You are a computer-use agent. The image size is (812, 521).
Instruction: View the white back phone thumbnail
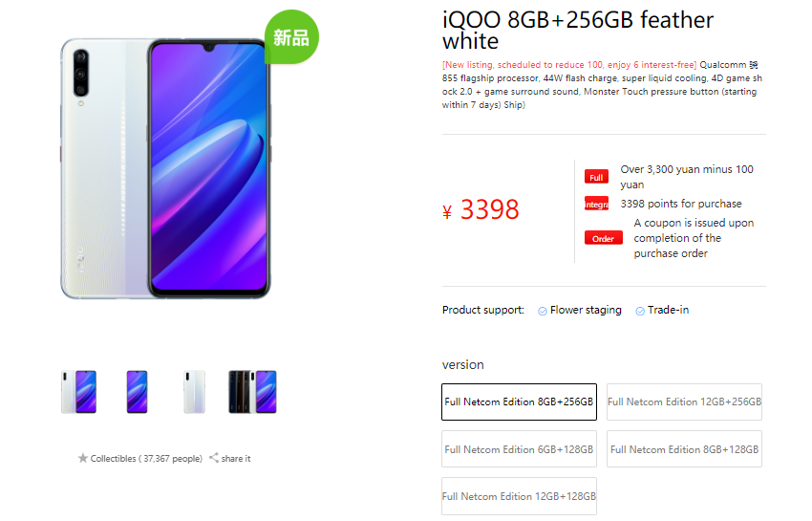click(195, 392)
